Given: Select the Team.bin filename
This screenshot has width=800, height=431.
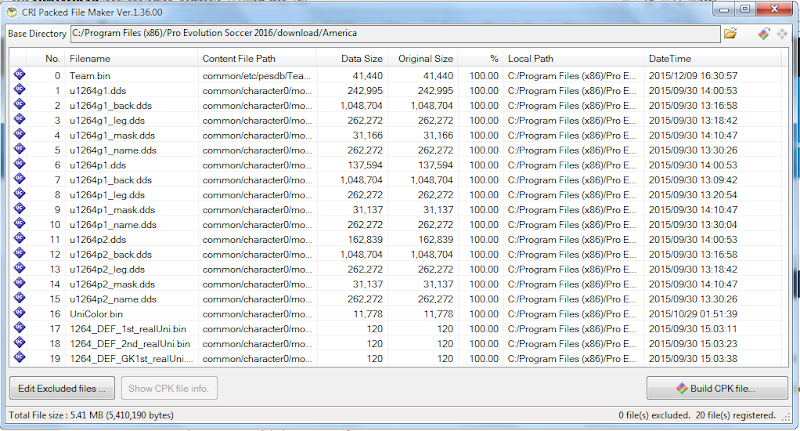Looking at the screenshot, I should (90, 75).
